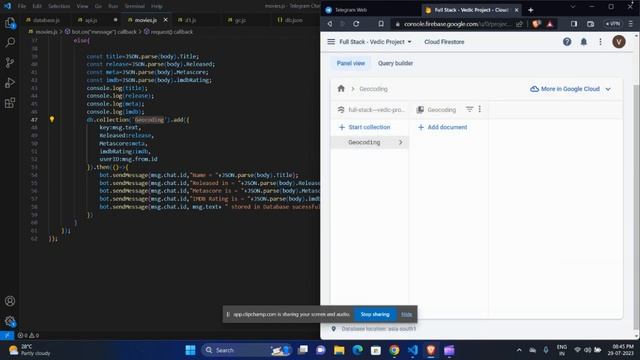Open the Run and Debug view
Viewport: 640px width, 360px height.
(10, 82)
